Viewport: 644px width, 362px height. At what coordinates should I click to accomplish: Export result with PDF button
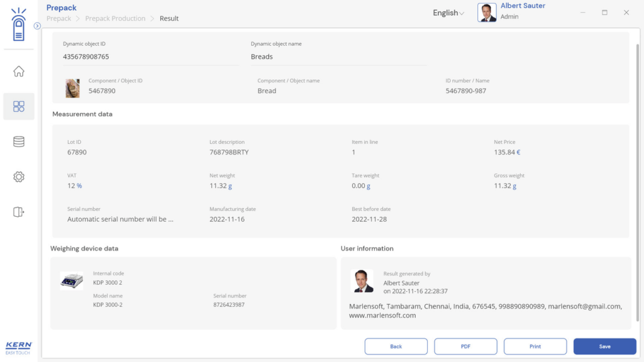pos(465,346)
